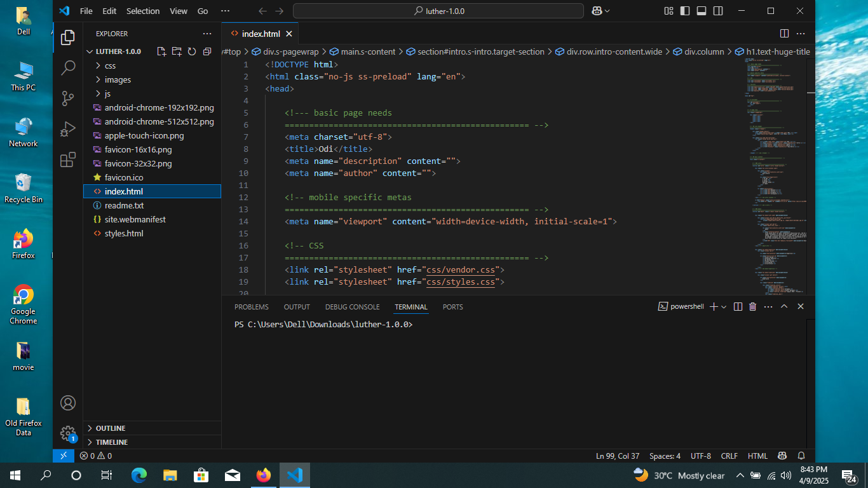The width and height of the screenshot is (868, 488).
Task: Maximize the terminal panel size
Action: tap(784, 306)
